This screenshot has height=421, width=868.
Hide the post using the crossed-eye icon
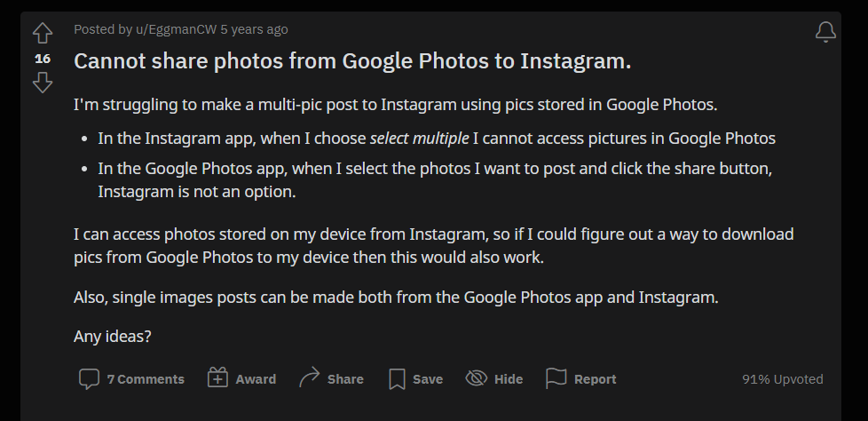(x=476, y=378)
